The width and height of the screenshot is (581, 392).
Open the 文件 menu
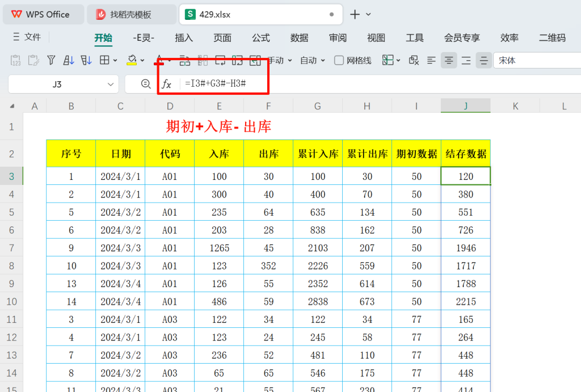[x=32, y=37]
